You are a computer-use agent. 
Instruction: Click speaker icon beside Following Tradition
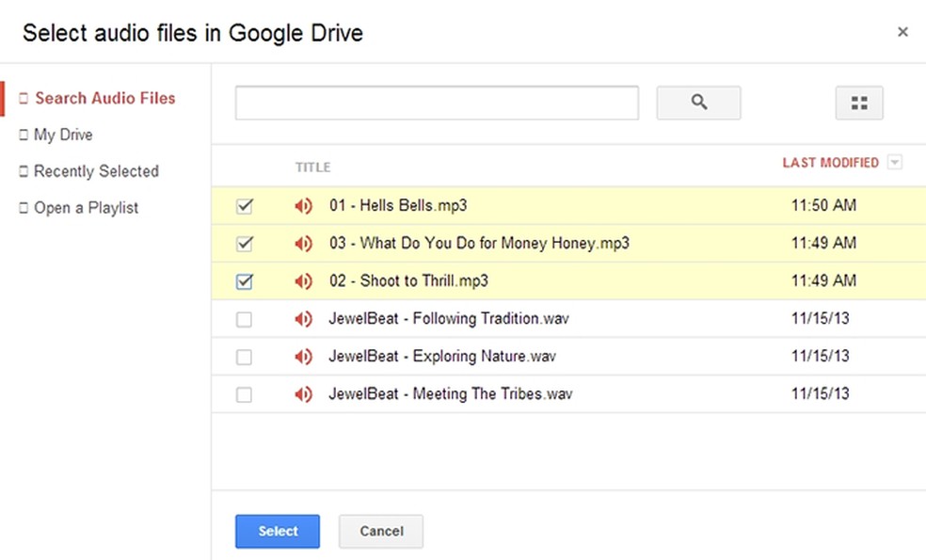[x=303, y=319]
